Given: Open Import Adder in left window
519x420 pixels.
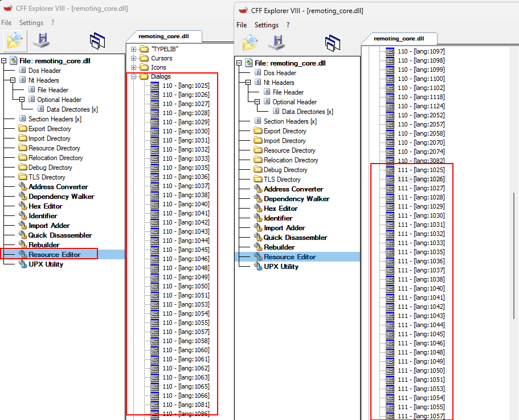Looking at the screenshot, I should click(49, 226).
